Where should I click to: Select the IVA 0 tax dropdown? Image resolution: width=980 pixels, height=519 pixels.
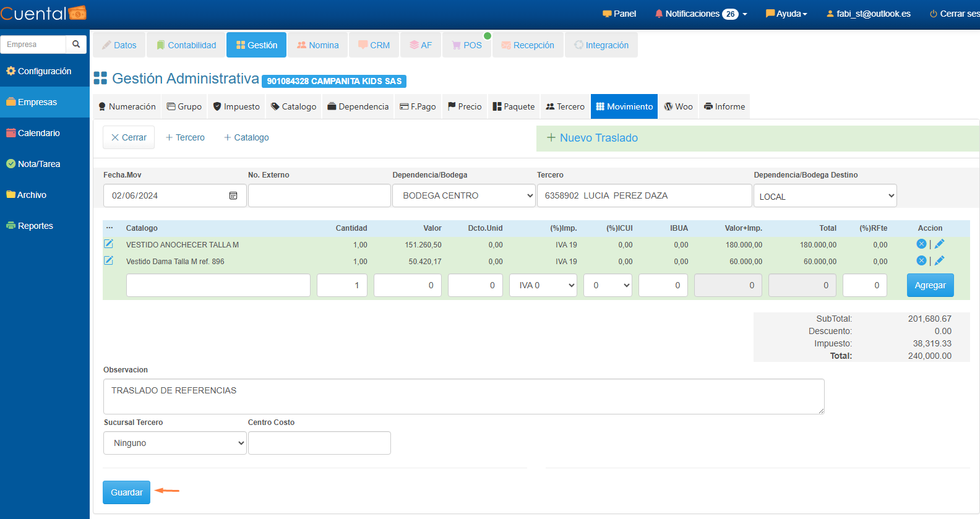tap(543, 285)
